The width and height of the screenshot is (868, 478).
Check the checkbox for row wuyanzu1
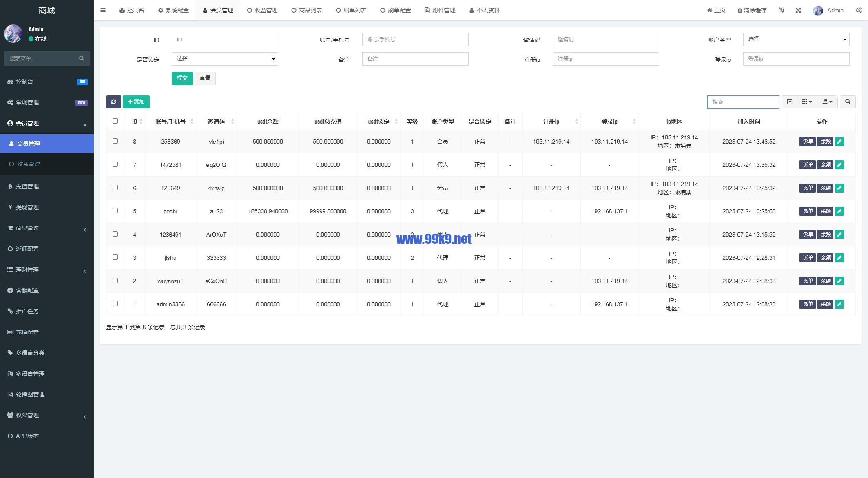point(115,281)
